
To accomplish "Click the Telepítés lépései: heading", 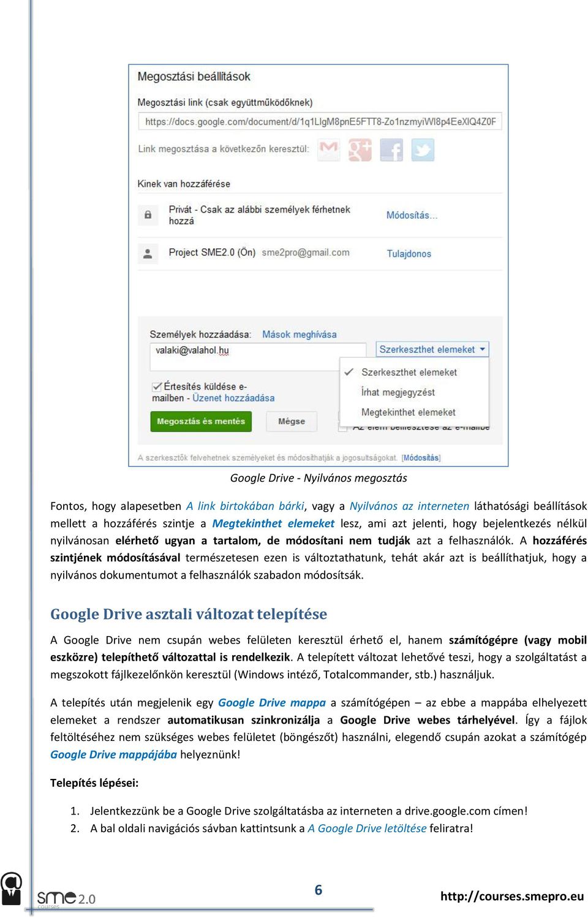I will click(94, 783).
